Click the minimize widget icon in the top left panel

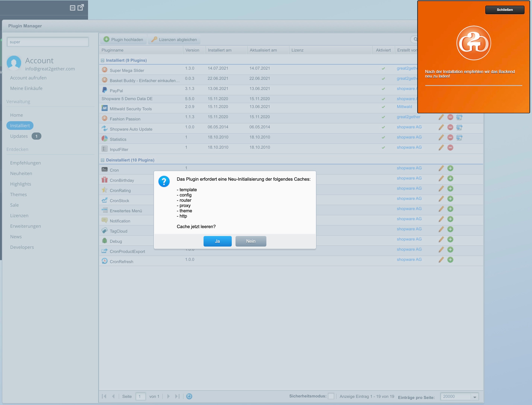tap(73, 8)
